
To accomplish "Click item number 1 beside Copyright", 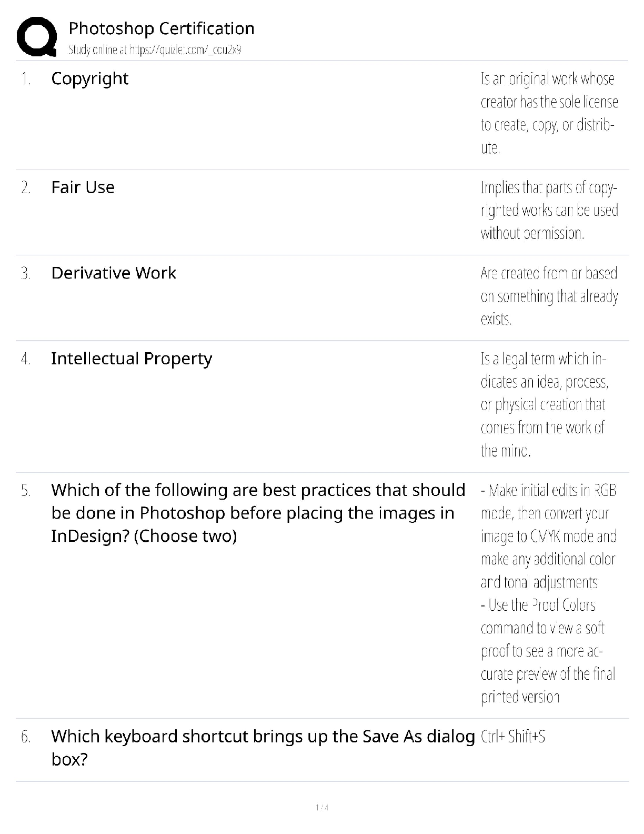I will pyautogui.click(x=25, y=80).
